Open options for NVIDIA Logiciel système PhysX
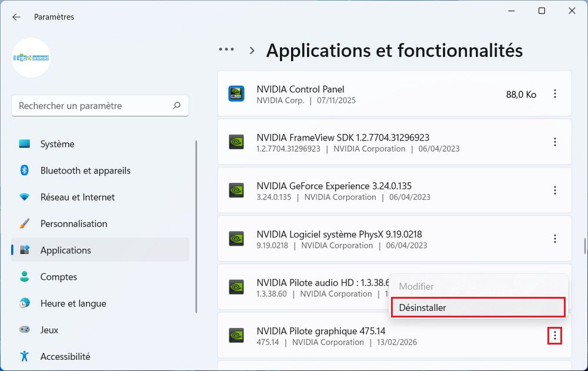588x371 pixels. 555,239
